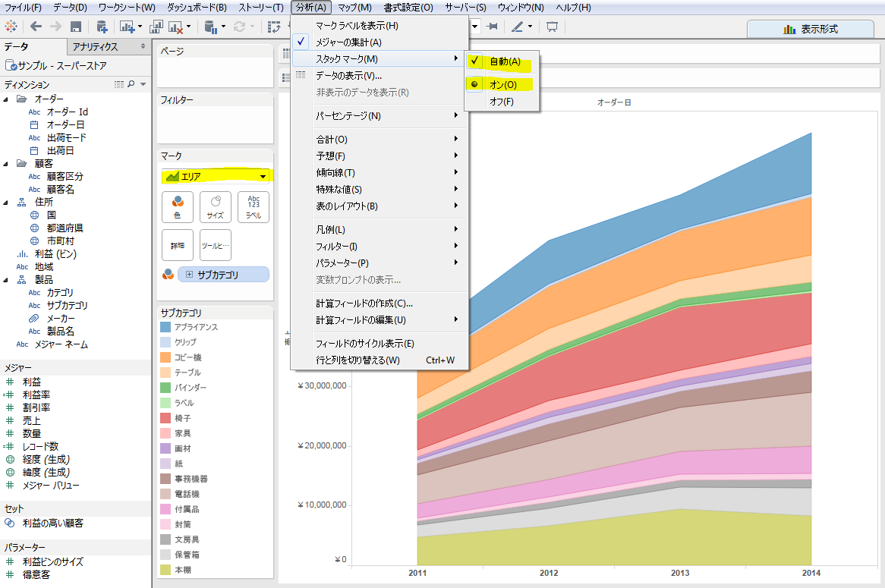Click the refresh/run update icon
The width and height of the screenshot is (885, 588).
pyautogui.click(x=239, y=27)
